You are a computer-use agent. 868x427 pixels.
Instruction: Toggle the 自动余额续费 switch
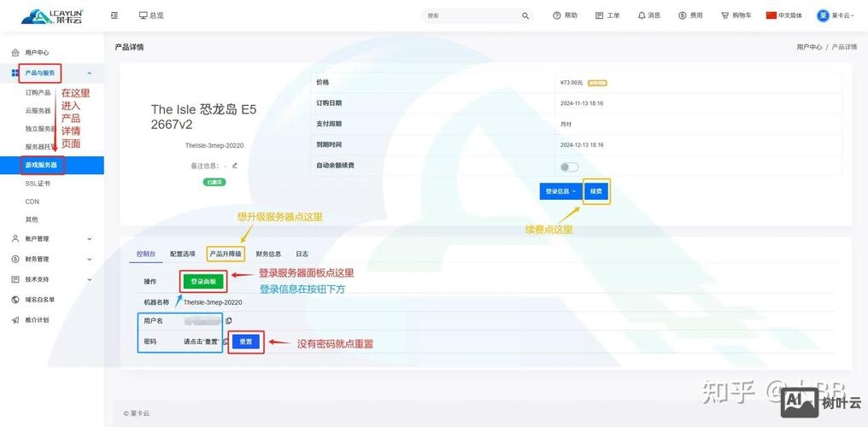(569, 167)
